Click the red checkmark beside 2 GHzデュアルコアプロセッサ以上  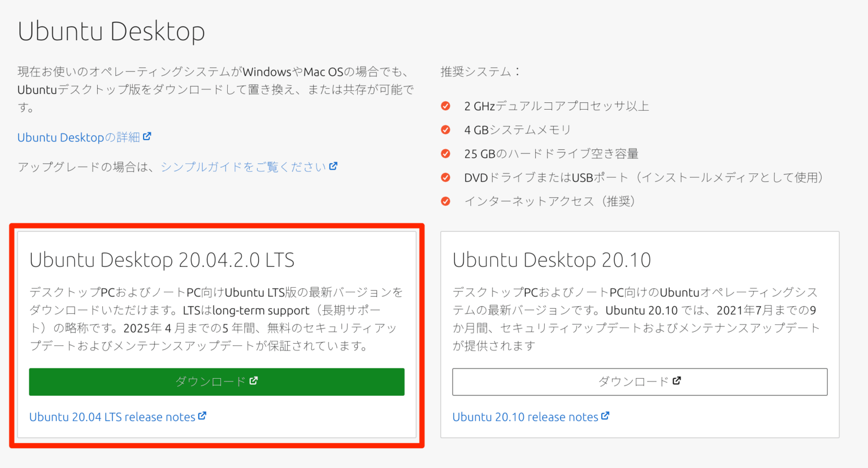tap(446, 105)
